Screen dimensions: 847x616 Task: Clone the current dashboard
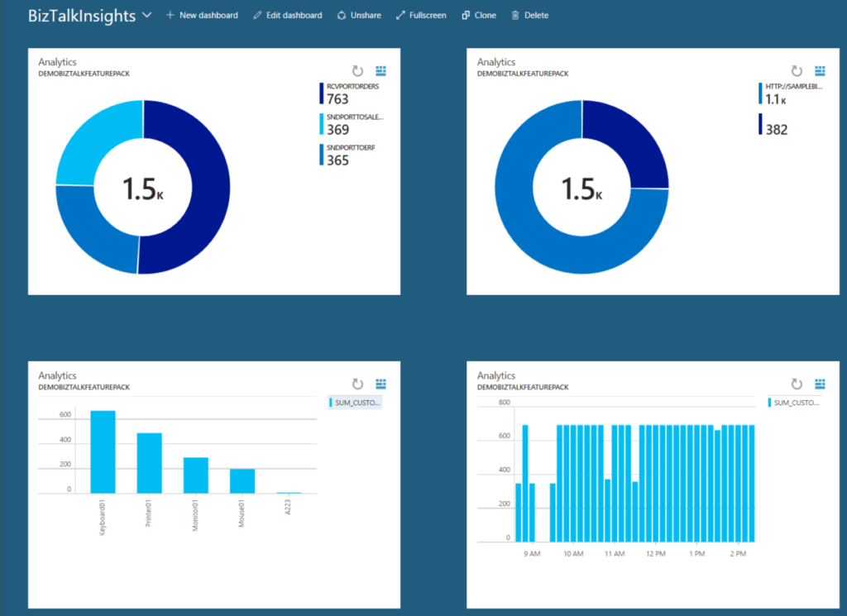[479, 15]
